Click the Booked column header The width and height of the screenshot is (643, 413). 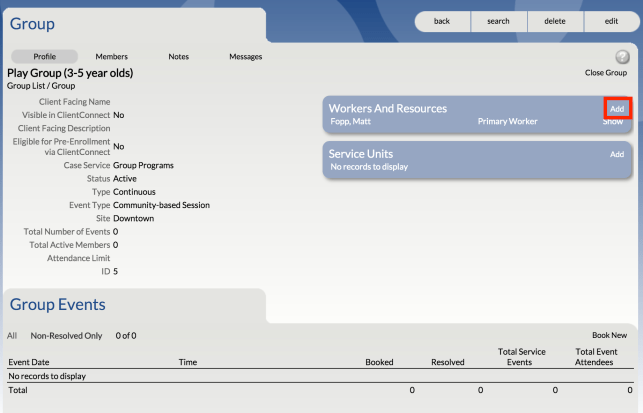pyautogui.click(x=379, y=362)
